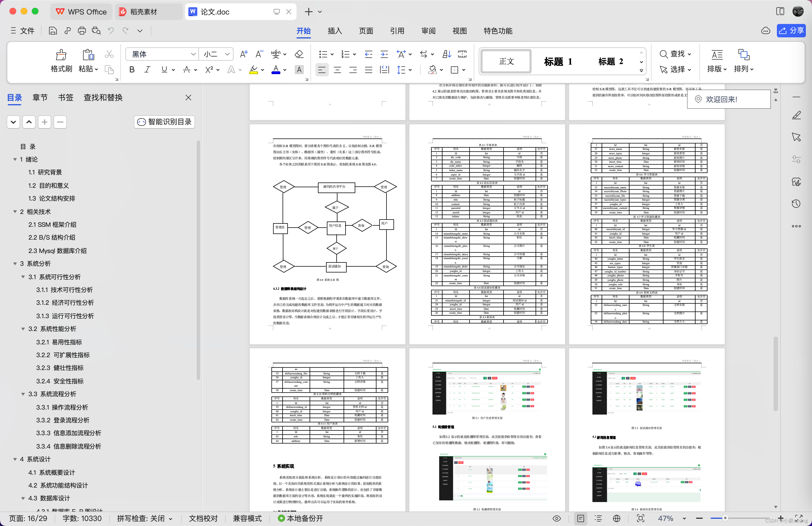Switch to the 审阅 ribbon tab

click(428, 31)
